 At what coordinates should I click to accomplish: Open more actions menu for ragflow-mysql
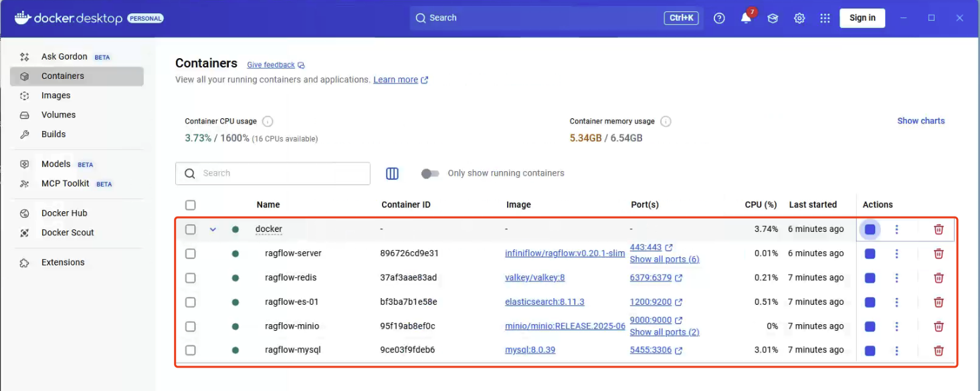896,351
